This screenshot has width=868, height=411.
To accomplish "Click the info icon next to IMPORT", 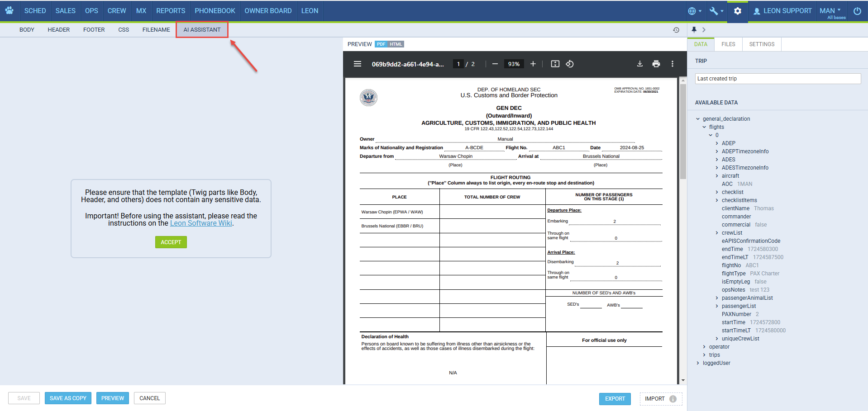I will (673, 399).
